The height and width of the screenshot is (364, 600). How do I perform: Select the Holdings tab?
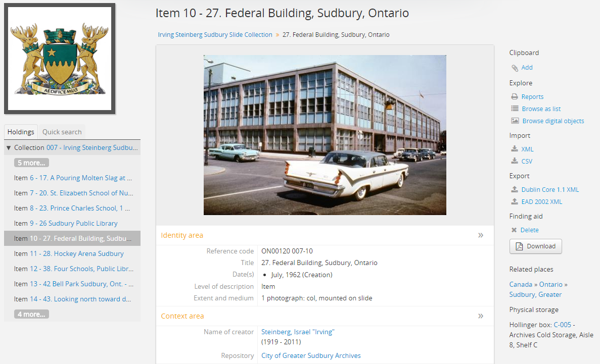tap(21, 132)
